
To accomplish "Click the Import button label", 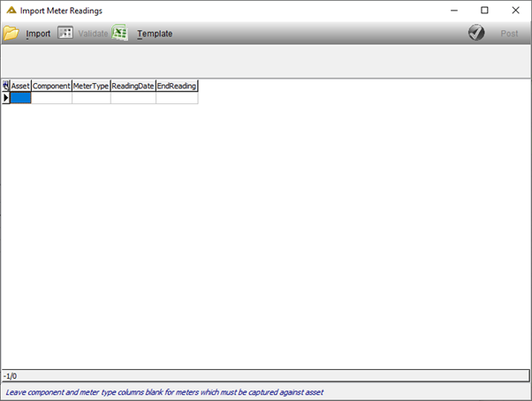I will coord(38,34).
